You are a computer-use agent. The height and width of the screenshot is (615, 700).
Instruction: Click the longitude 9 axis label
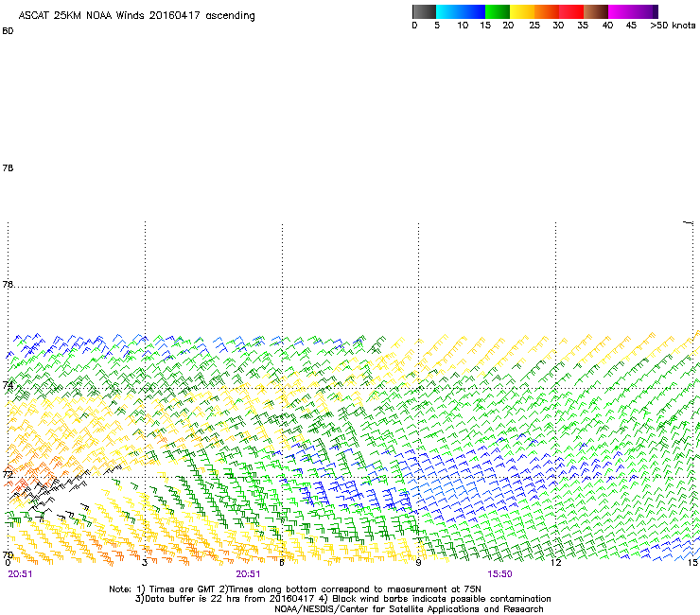[x=418, y=562]
